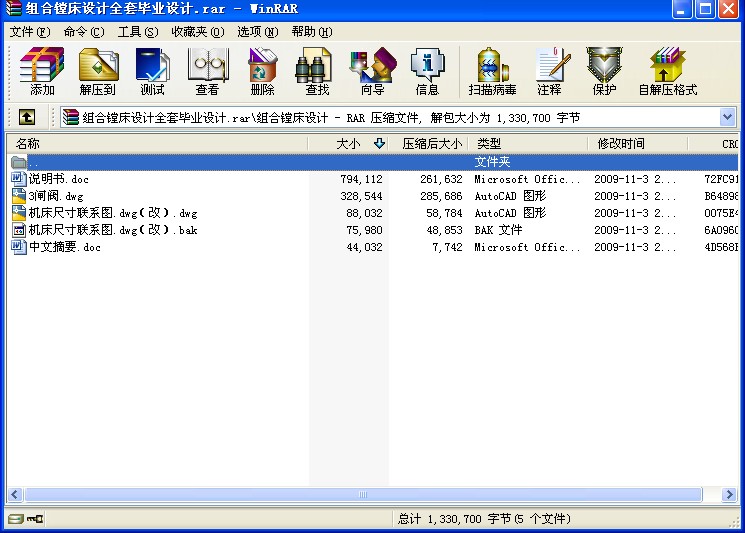Click the 扫描病毒 (Virus Scan) icon

tap(493, 71)
